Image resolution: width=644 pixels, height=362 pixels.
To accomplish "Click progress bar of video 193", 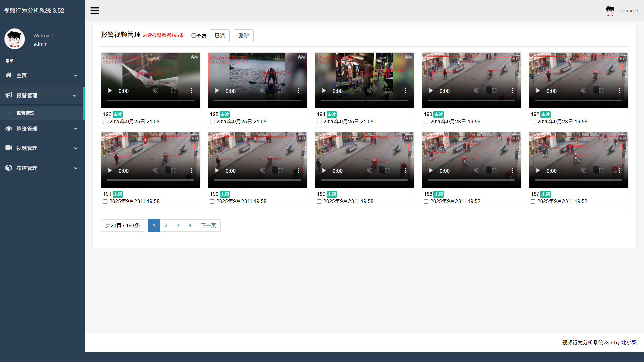I will point(471,100).
